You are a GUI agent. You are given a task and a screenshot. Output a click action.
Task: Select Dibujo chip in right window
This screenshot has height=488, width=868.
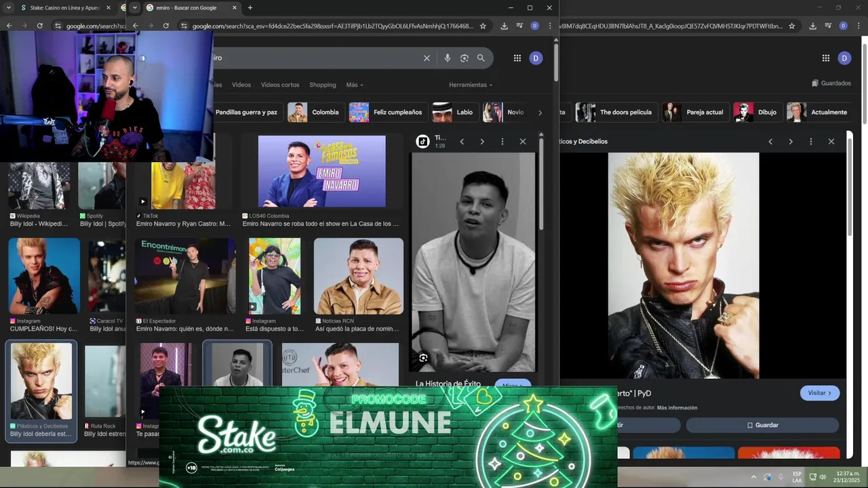[757, 113]
